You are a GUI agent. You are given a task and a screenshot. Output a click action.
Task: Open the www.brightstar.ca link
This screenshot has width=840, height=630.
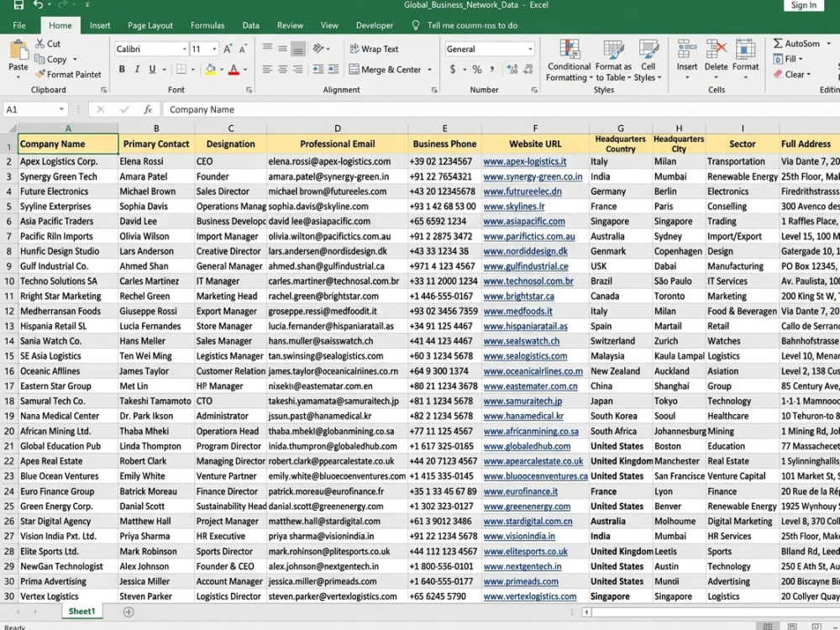(518, 296)
